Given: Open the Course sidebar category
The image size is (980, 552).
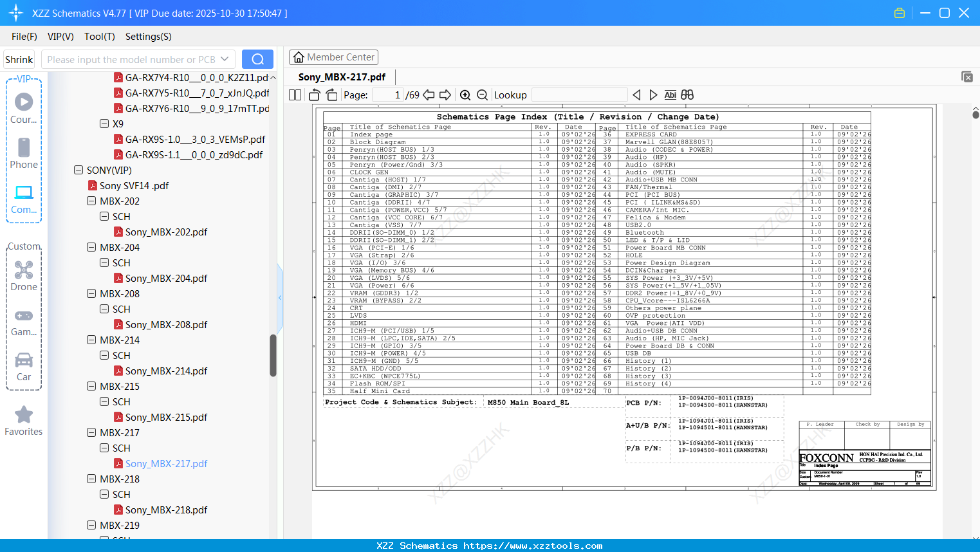Looking at the screenshot, I should [x=24, y=108].
